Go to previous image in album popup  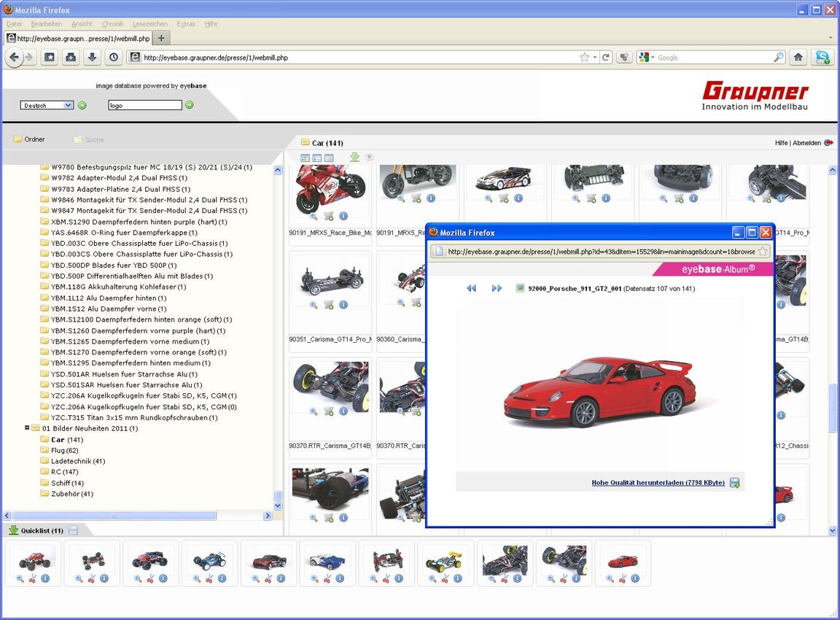tap(471, 288)
